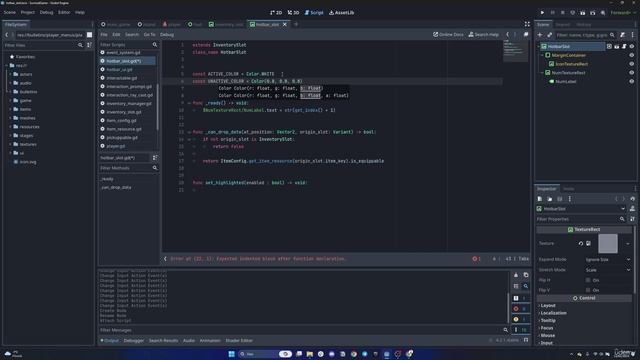Screen dimensions: 640x360
Task: Open Online Docs link
Action: tap(448, 35)
